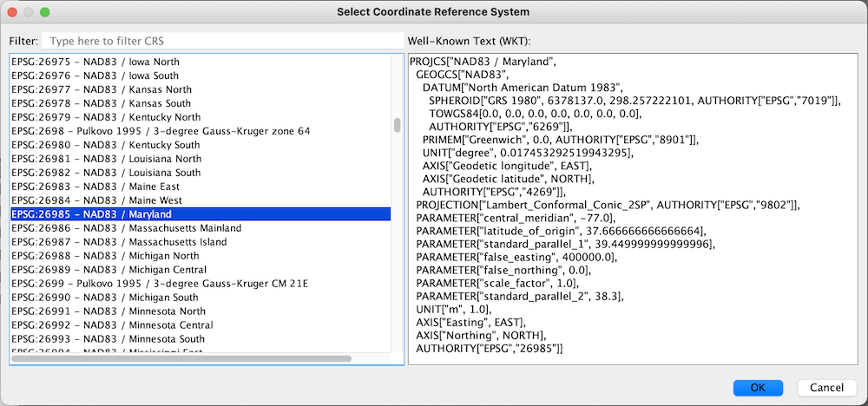Click the horizontal scrollbar under CRS list
Image resolution: width=868 pixels, height=406 pixels.
181,358
